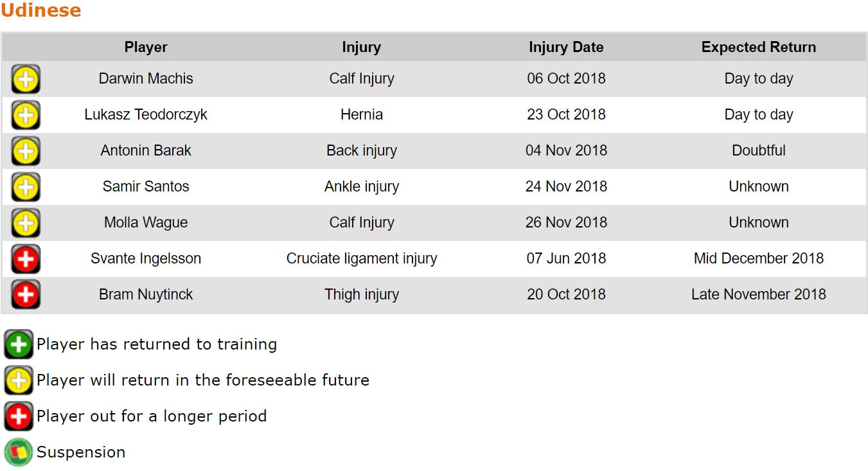Viewport: 868px width, 471px height.
Task: Click Bram Nuytinck's red long-term injury icon
Action: pyautogui.click(x=26, y=295)
